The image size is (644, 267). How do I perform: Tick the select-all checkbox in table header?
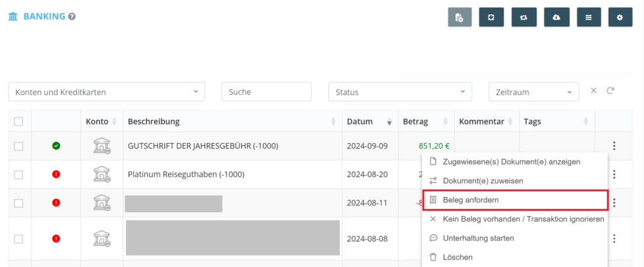point(18,122)
